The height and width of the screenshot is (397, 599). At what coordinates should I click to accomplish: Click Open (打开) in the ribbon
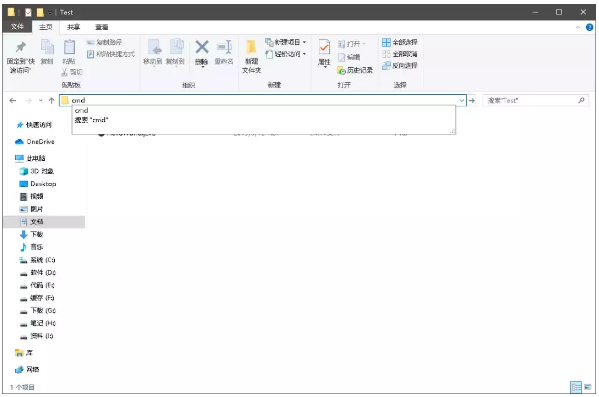351,44
